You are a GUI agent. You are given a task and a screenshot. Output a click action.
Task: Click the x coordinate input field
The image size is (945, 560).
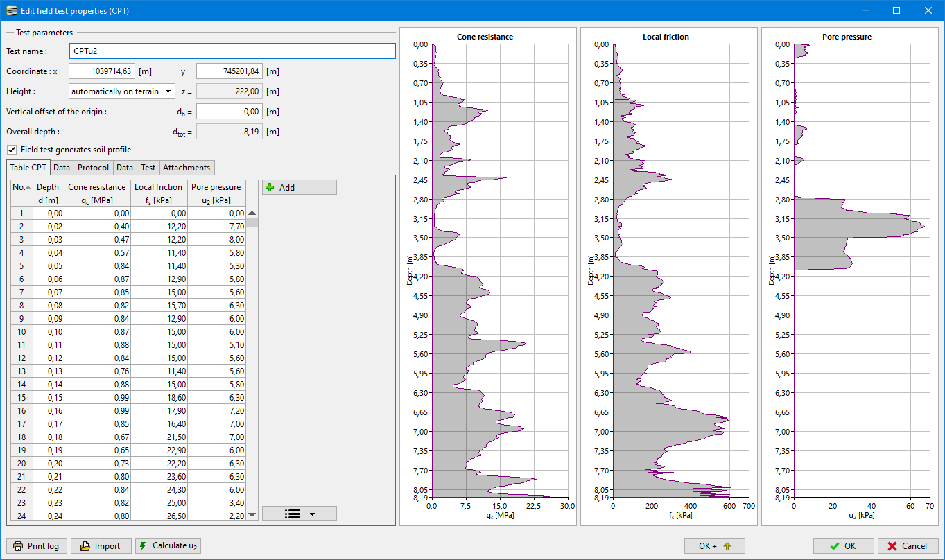click(101, 71)
